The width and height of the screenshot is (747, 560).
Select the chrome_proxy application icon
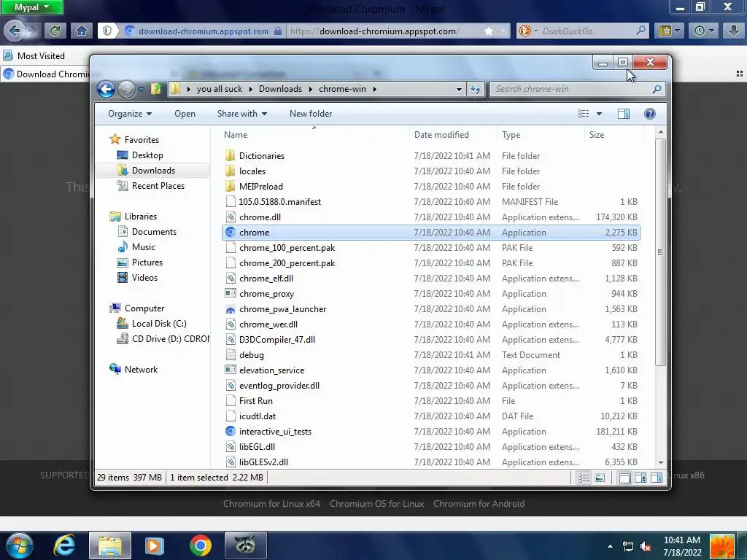coord(231,293)
